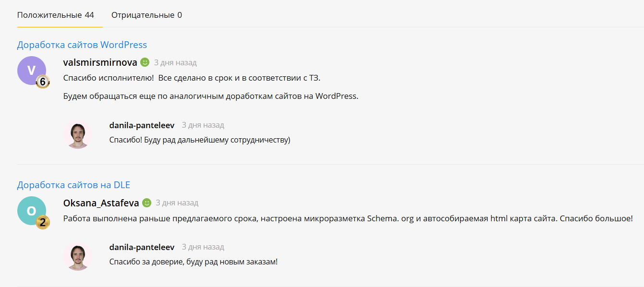Open the Oksana_Astafeva user profile name
Viewport: 644px width, 287px height.
pyautogui.click(x=101, y=203)
